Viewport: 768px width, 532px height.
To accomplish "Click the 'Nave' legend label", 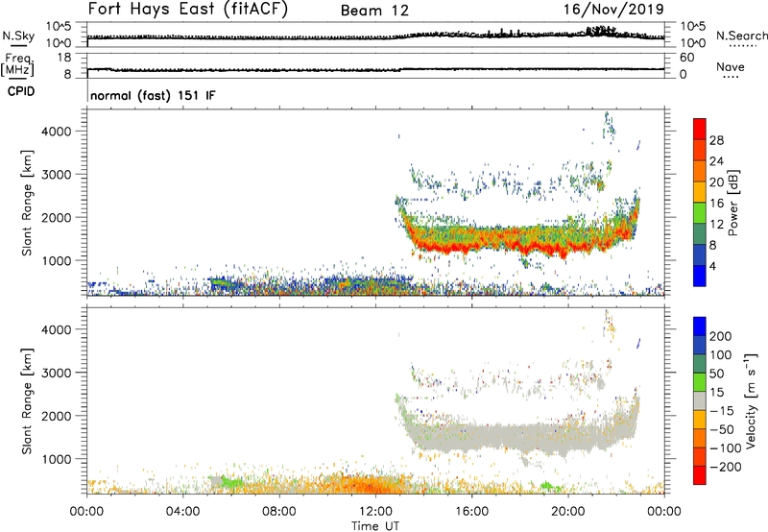I will point(731,67).
